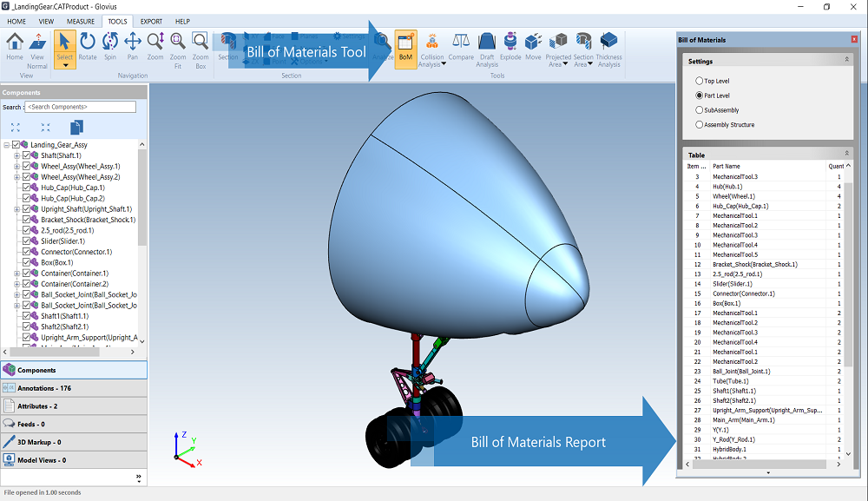868x501 pixels.
Task: Select the SubAssembly radio option
Action: coord(699,110)
